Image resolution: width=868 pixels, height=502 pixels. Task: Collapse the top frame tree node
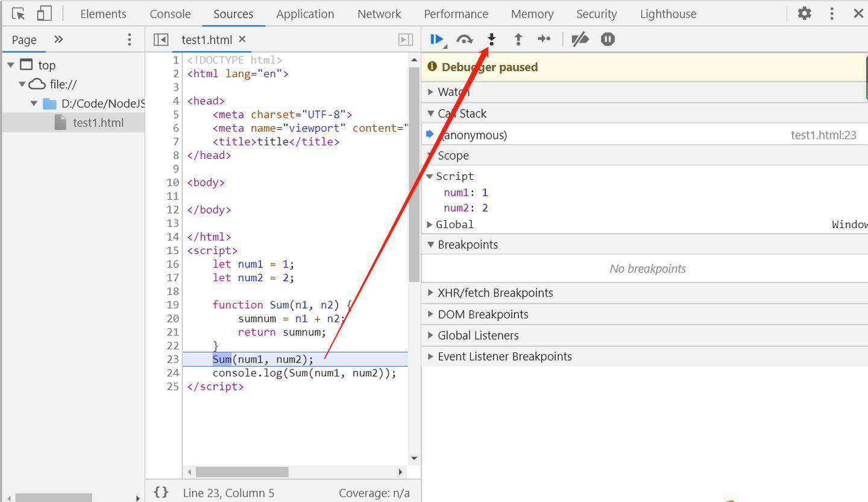[x=11, y=65]
